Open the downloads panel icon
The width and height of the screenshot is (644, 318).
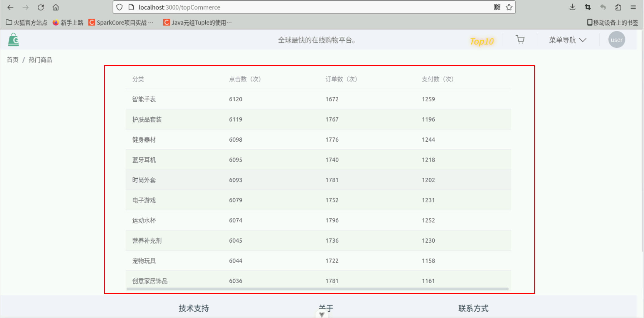(572, 7)
